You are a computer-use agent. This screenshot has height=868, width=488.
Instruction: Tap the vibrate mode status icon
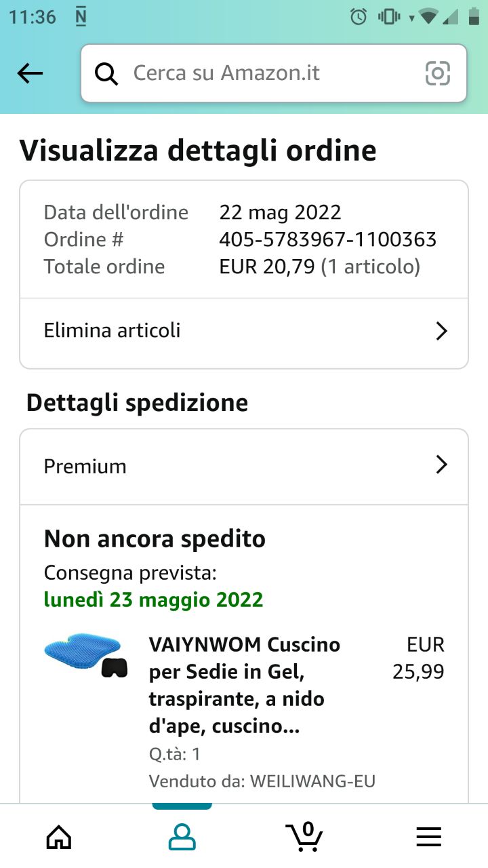389,17
